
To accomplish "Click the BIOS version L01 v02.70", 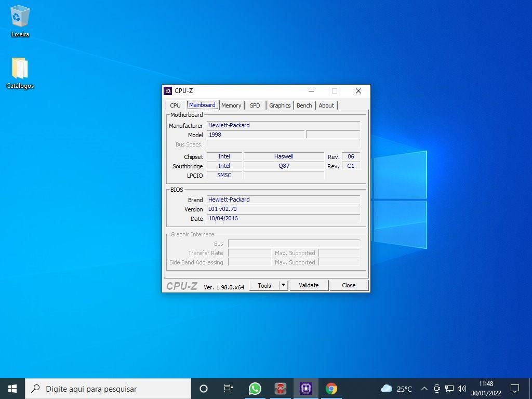I will pyautogui.click(x=283, y=209).
